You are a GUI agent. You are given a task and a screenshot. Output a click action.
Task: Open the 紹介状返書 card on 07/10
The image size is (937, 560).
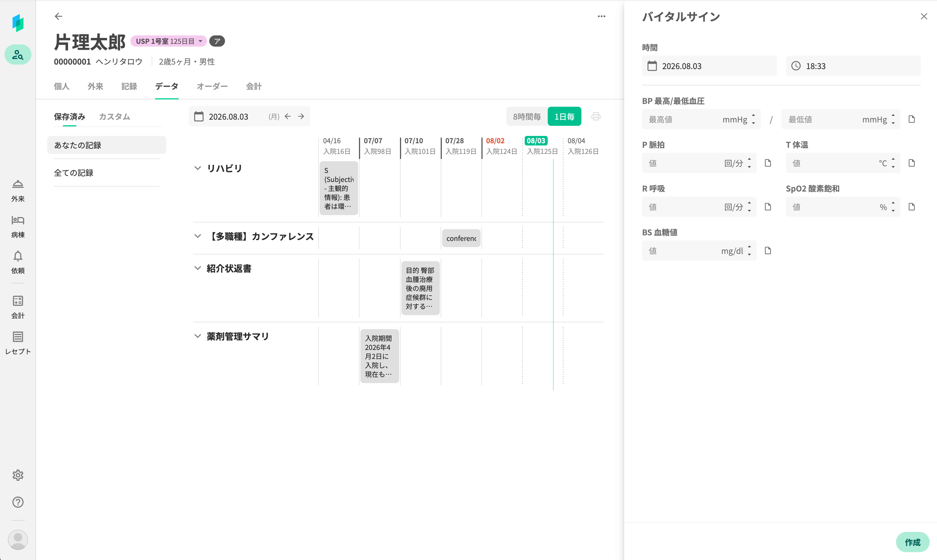(x=420, y=288)
